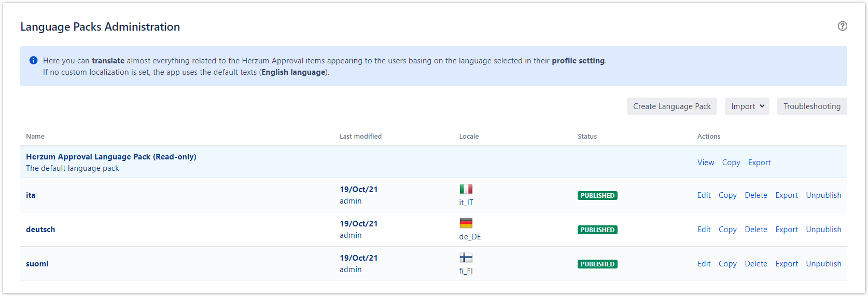Unpublish the deutsch language pack

[x=823, y=230]
